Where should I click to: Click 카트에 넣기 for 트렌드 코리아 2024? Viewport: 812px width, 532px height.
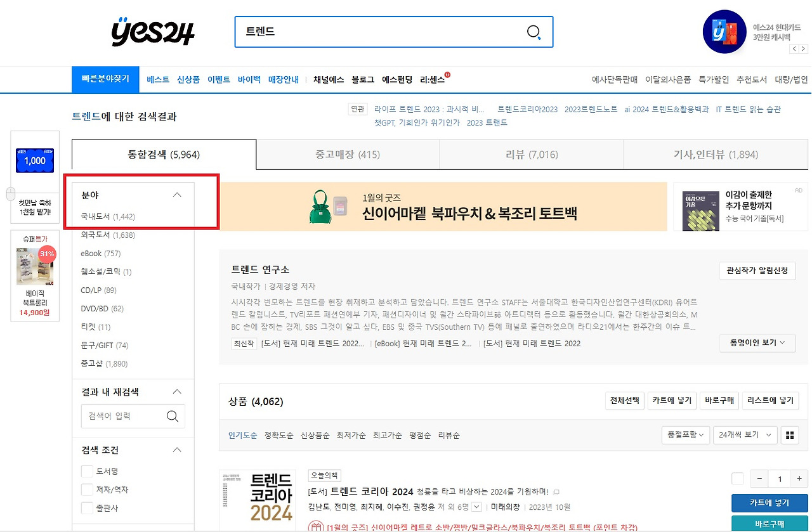pos(769,502)
